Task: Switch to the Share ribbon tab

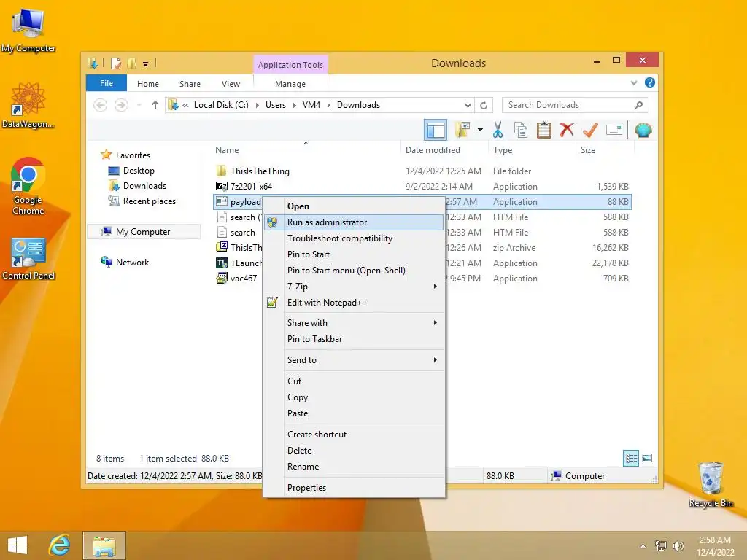Action: [190, 84]
